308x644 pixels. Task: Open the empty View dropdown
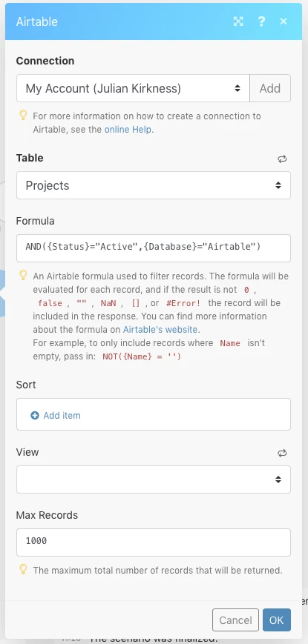[x=154, y=479]
